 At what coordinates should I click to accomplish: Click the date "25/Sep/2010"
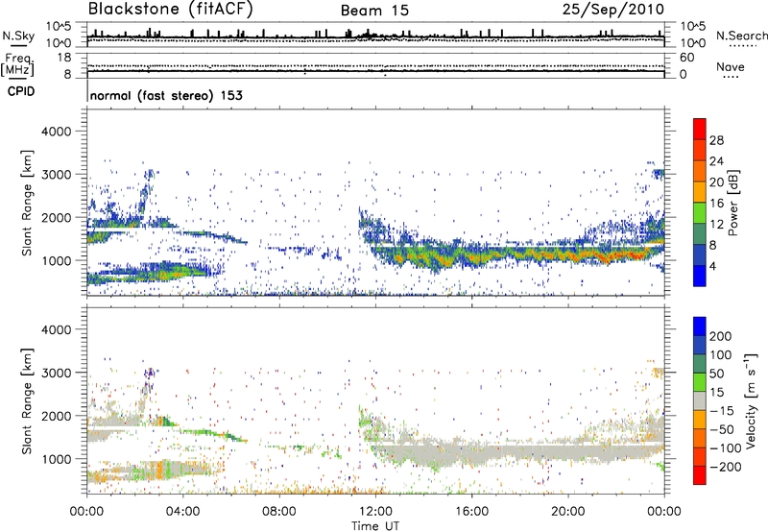613,10
